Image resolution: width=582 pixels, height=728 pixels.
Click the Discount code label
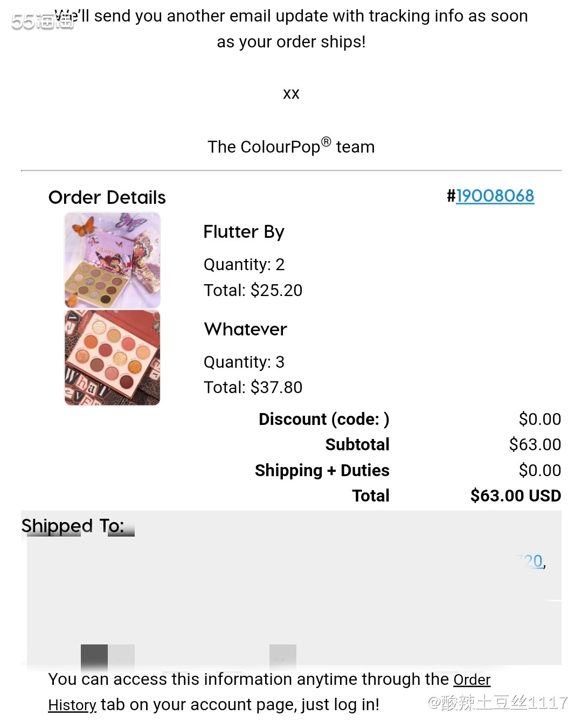[x=324, y=419]
